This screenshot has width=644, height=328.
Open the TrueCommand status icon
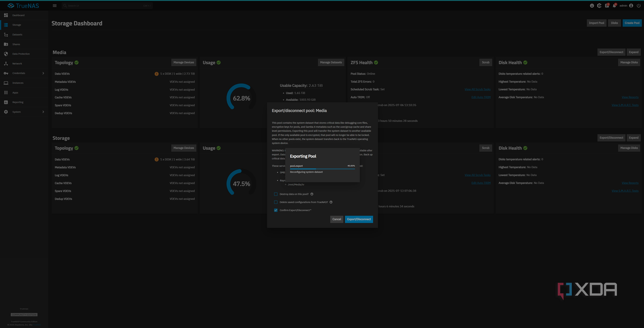[x=599, y=6]
